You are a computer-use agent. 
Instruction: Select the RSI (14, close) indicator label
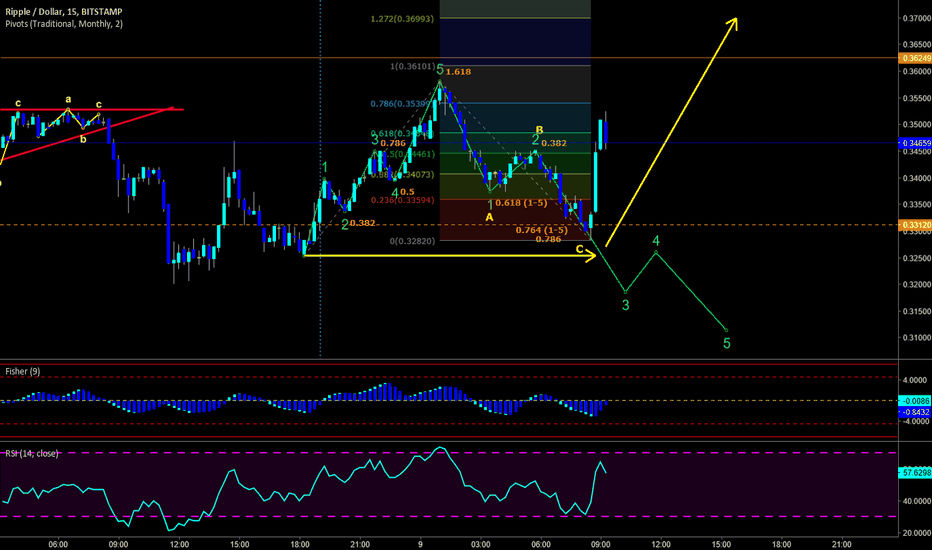click(x=32, y=454)
